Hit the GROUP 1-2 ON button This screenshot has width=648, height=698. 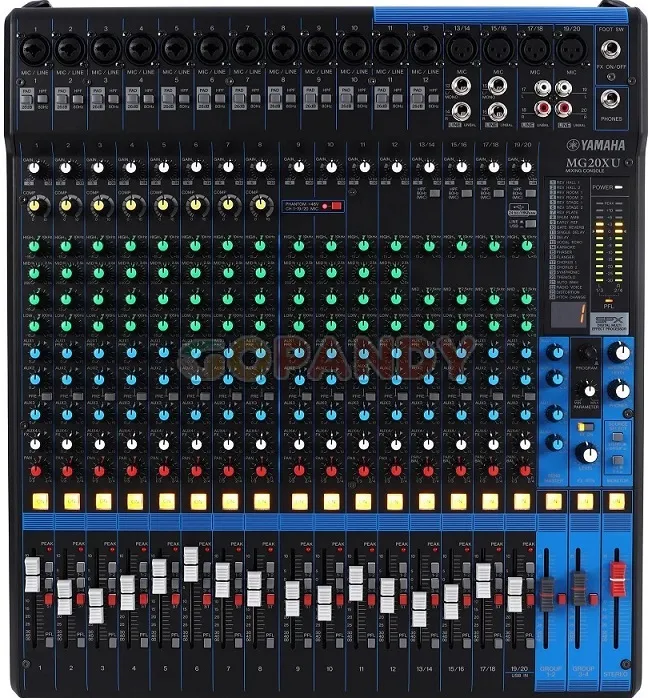click(x=553, y=502)
